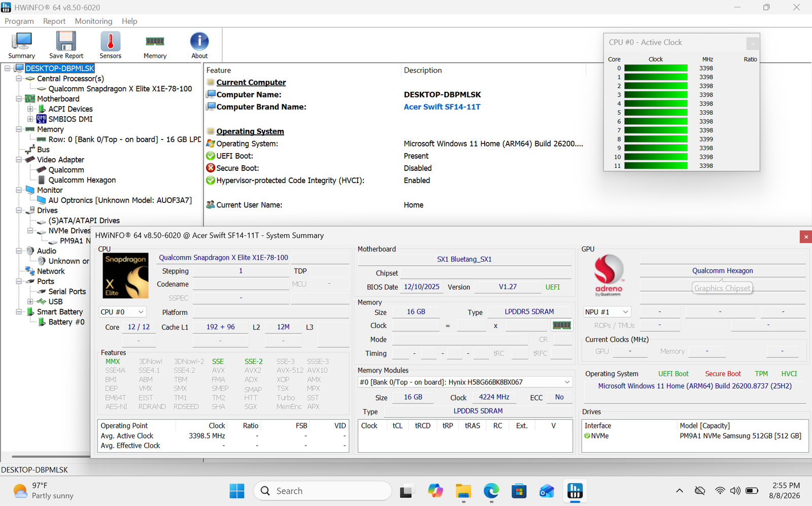Open the NPU #1 selector dropdown

607,312
